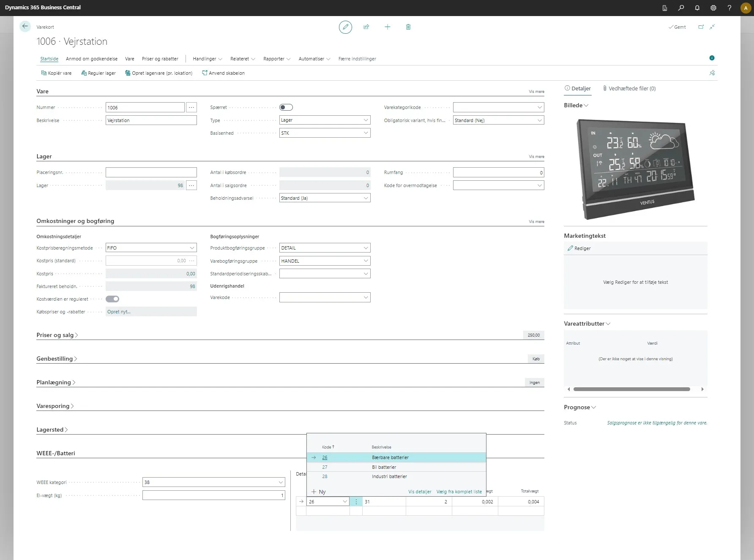Open Nummer field lookup ellipsis

click(x=191, y=108)
